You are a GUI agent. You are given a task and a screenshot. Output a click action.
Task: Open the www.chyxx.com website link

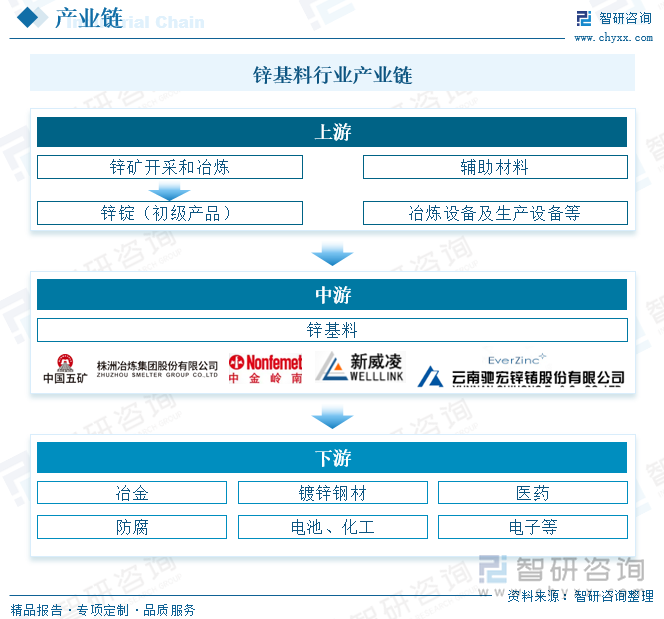coord(613,38)
